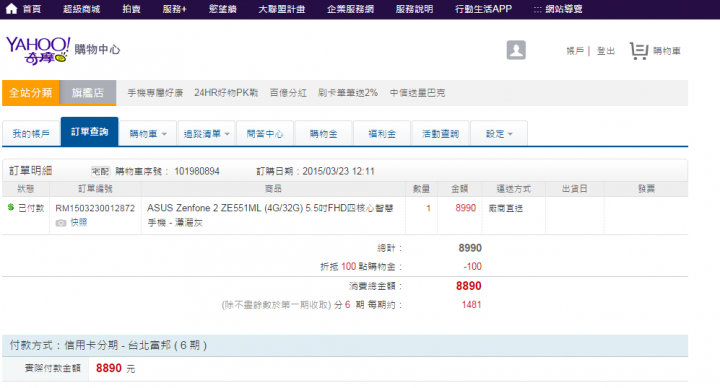Viewport: 720px width, 388px height.
Task: Open the 活動查詢 tab
Action: pos(440,134)
